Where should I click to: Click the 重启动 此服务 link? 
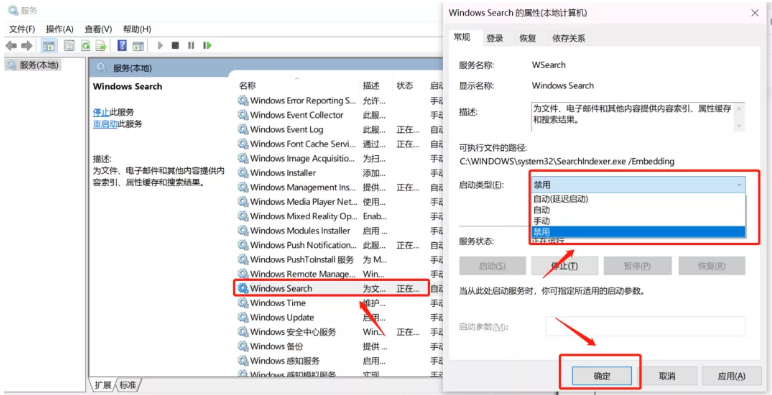[x=105, y=124]
